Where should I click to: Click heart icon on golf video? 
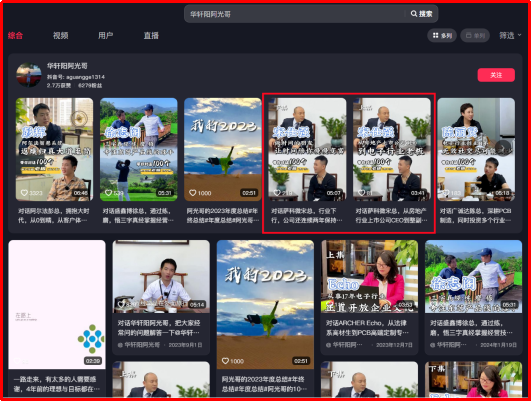coord(108,193)
